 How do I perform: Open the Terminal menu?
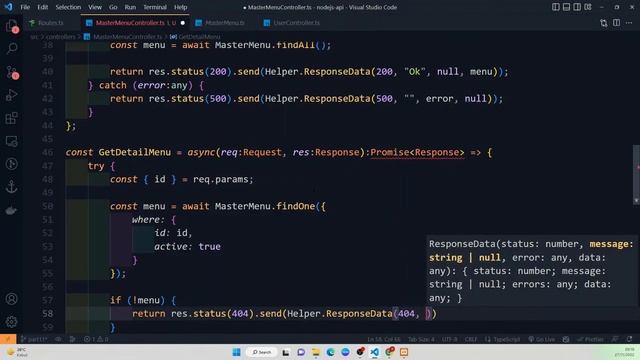155,7
